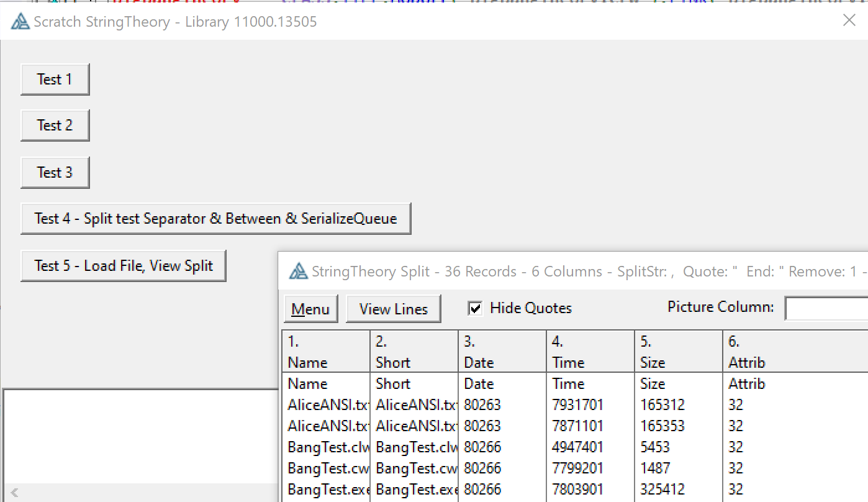Select Attrib 32 in BangTest.exe row
The height and width of the screenshot is (502, 868).
pyautogui.click(x=795, y=490)
